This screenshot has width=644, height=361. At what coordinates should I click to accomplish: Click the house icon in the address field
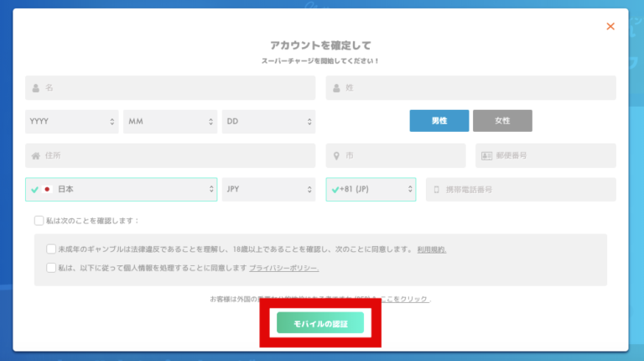(x=36, y=156)
